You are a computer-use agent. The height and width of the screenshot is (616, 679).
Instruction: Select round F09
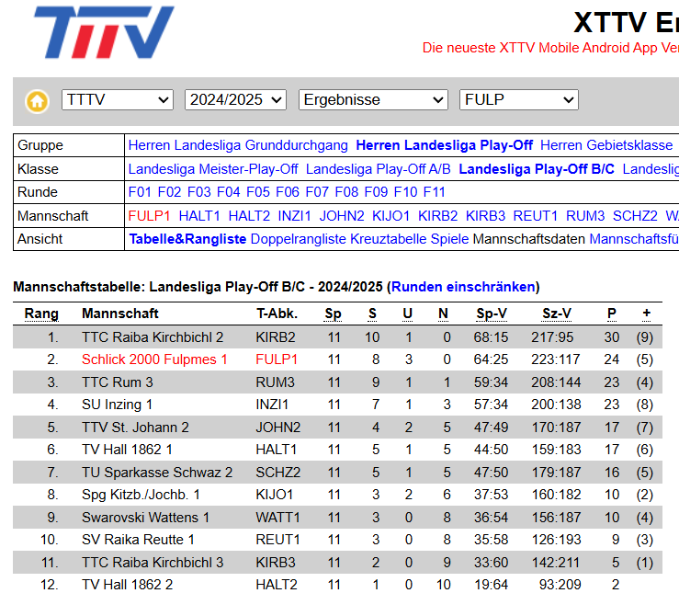(x=376, y=192)
